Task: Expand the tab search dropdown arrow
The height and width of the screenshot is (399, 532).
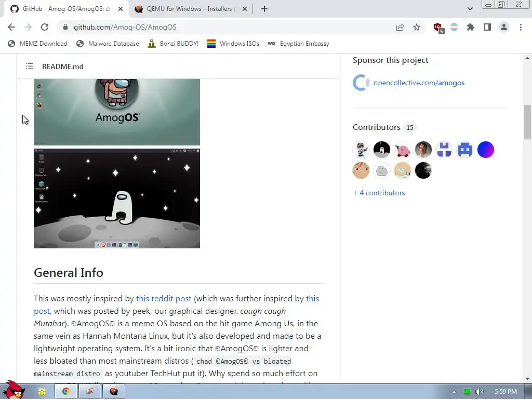Action: coord(470,9)
